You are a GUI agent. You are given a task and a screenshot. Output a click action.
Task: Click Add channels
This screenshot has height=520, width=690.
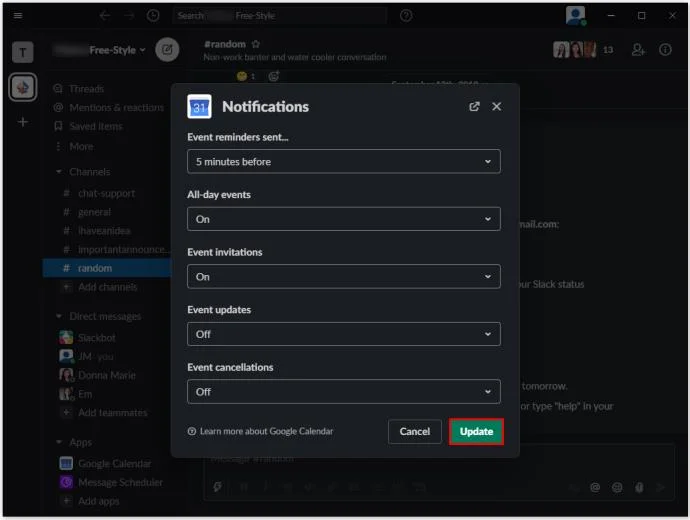[107, 287]
